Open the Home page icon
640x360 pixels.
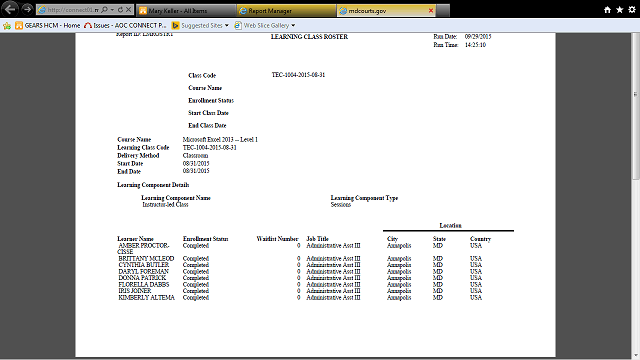[x=607, y=10]
